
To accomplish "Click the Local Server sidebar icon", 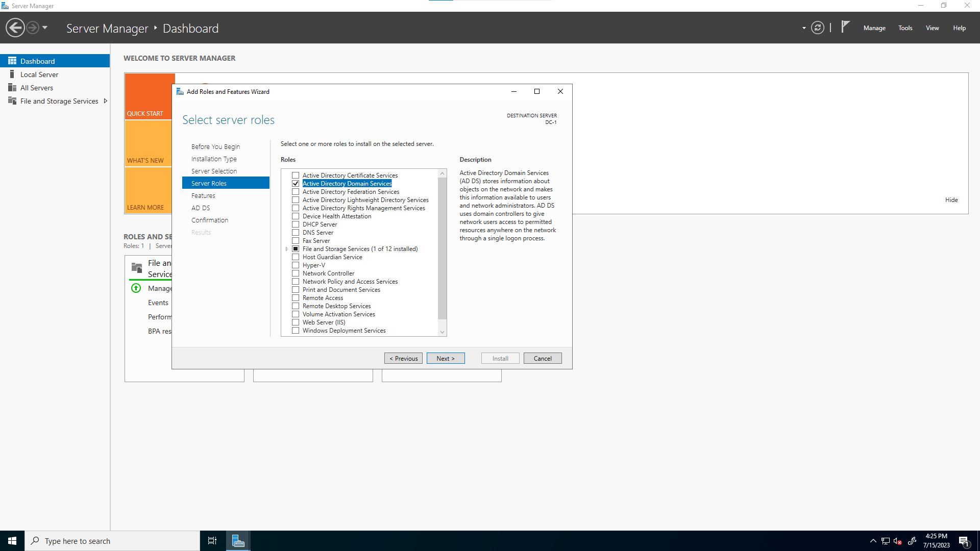I will (x=12, y=74).
